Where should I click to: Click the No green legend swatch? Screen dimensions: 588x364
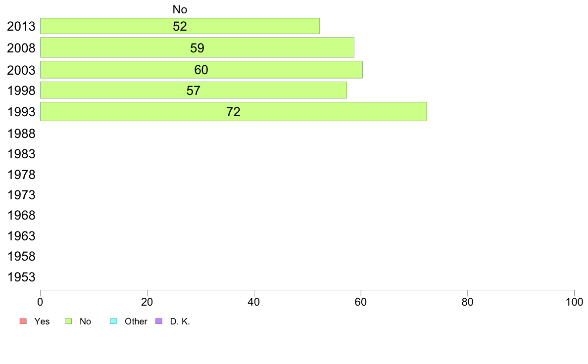point(68,321)
